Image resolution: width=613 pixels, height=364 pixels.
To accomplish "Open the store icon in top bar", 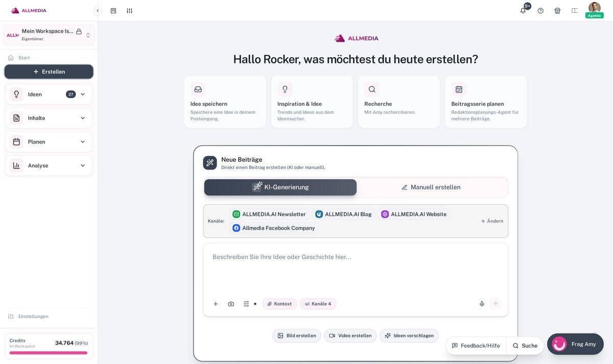I will [557, 11].
